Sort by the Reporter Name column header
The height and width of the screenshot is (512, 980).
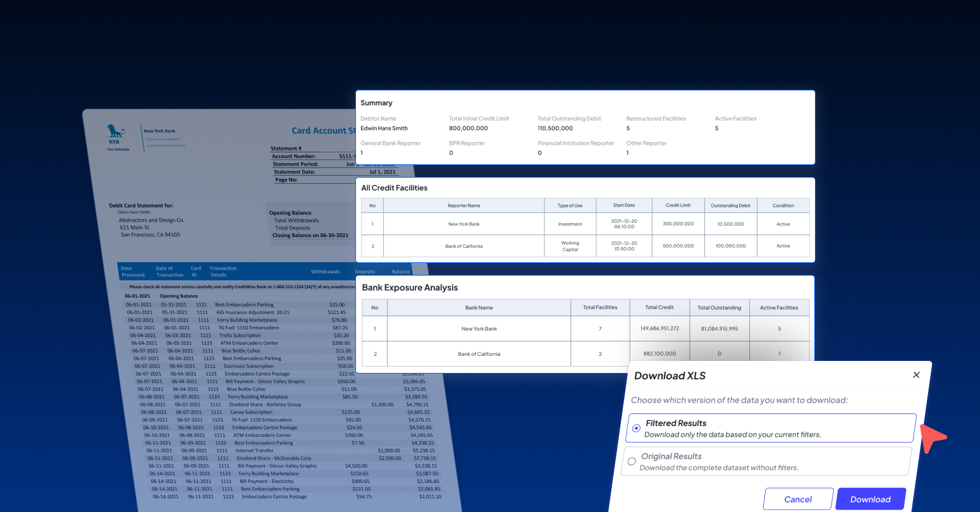[464, 205]
